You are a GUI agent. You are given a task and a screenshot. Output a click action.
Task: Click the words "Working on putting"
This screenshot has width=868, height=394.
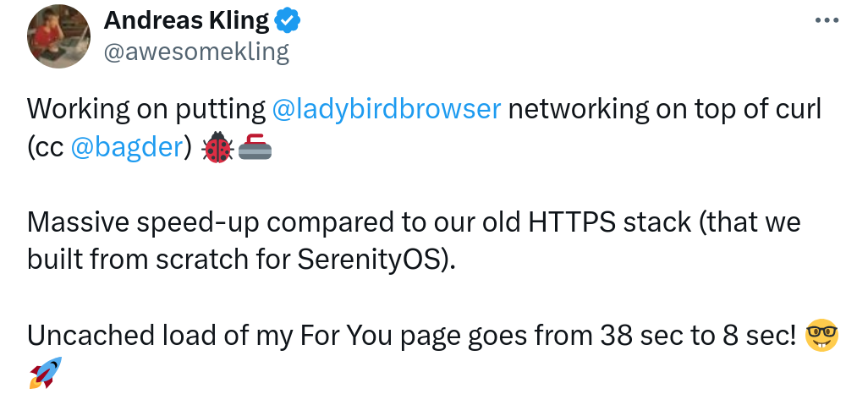coord(146,109)
